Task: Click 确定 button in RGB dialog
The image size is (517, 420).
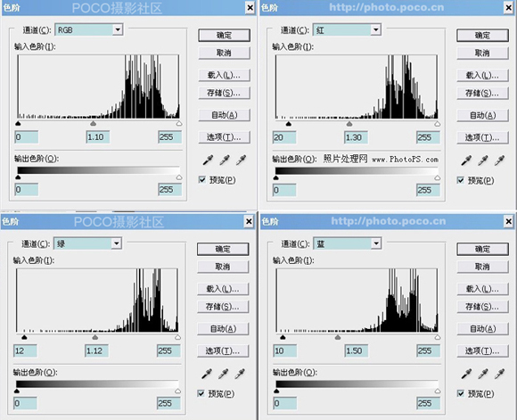Action: tap(225, 36)
